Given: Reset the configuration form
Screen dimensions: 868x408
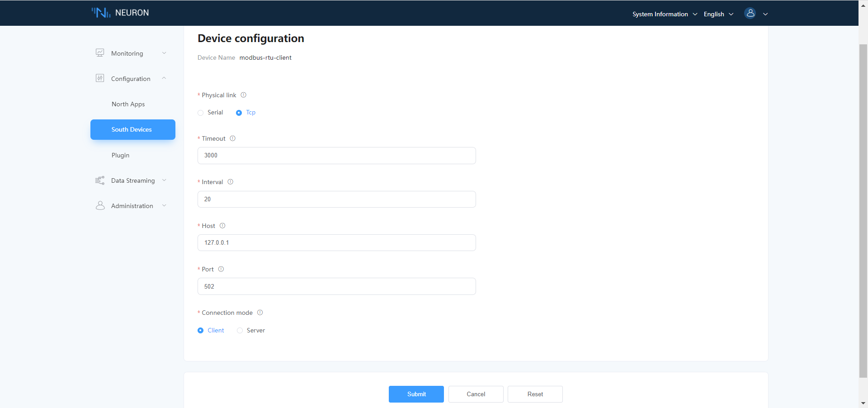Looking at the screenshot, I should tap(535, 394).
